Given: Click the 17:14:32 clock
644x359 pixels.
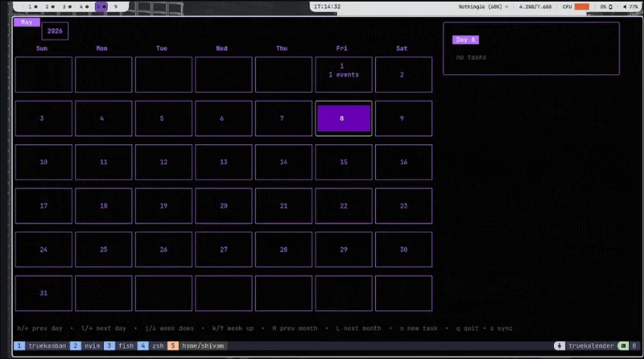Looking at the screenshot, I should (327, 6).
